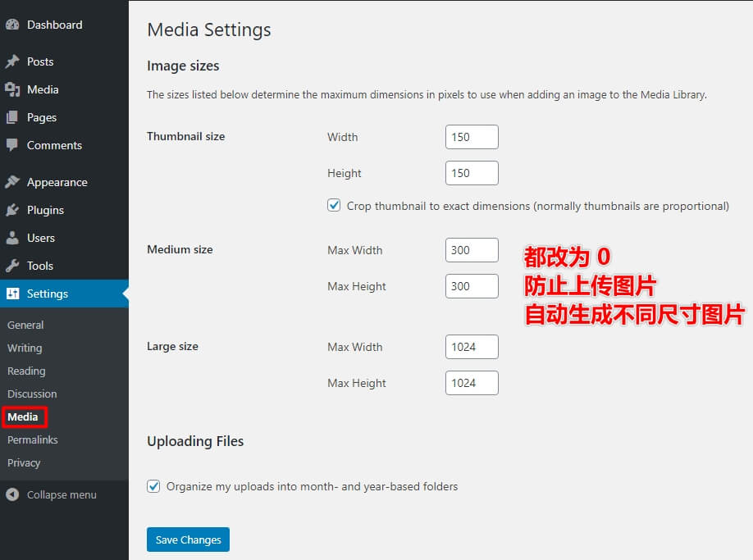Open the Plugins menu label
The height and width of the screenshot is (560, 753).
45,210
